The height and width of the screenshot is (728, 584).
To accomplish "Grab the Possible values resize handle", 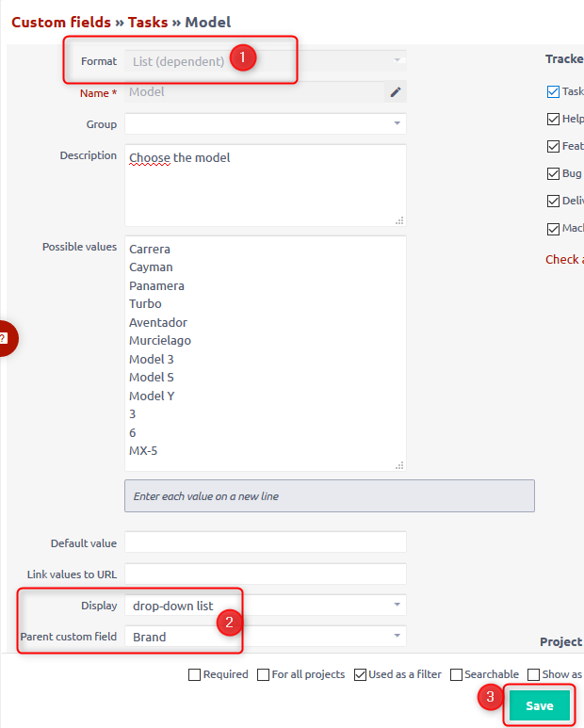I will pyautogui.click(x=399, y=464).
